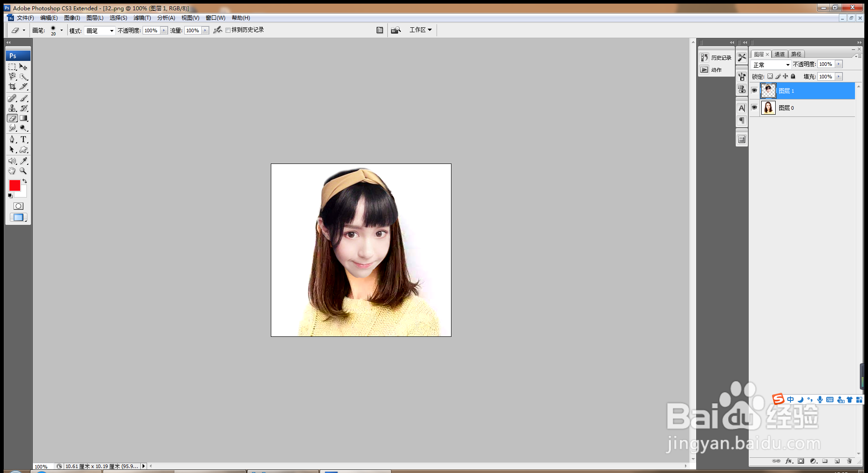Screen dimensions: 868x473
Task: Toggle lock all for layer
Action: click(x=793, y=77)
